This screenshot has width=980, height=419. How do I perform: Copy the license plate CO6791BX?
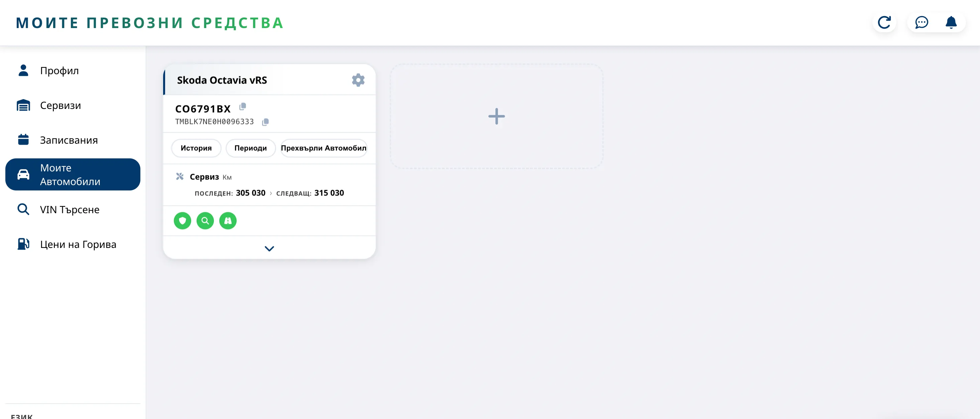(x=242, y=107)
